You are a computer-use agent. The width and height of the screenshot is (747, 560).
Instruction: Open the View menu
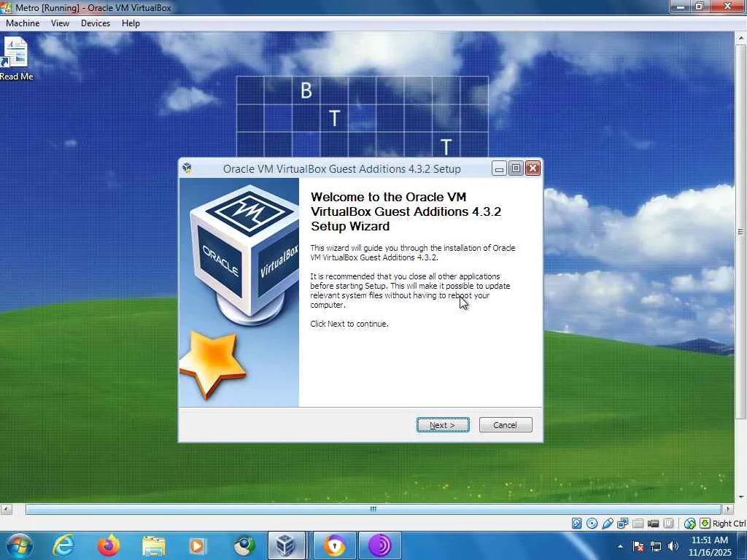point(60,23)
